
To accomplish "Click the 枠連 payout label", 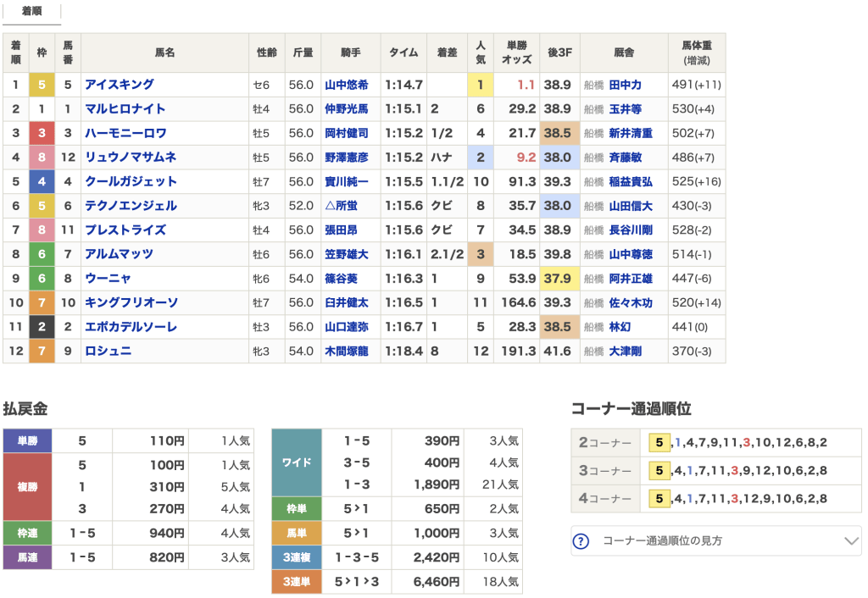I will point(27,534).
